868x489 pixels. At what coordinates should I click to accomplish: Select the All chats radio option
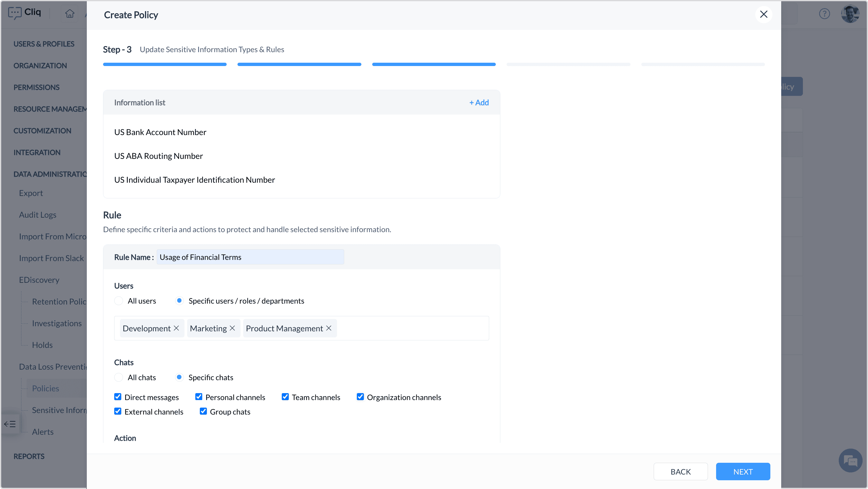click(x=119, y=377)
